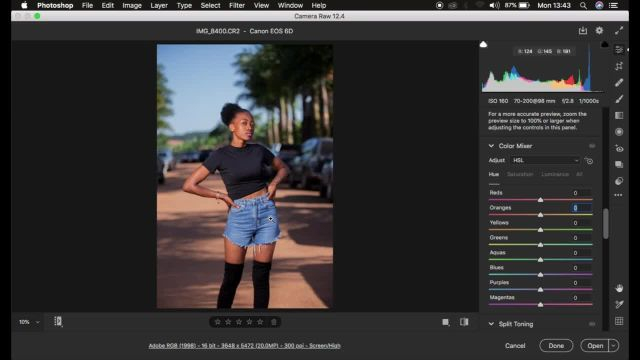Click the Done button
Image resolution: width=640 pixels, height=360 pixels.
point(556,346)
